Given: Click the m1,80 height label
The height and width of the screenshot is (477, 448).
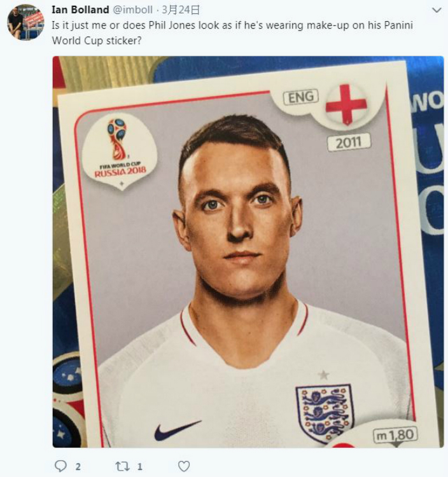Looking at the screenshot, I should [x=395, y=435].
